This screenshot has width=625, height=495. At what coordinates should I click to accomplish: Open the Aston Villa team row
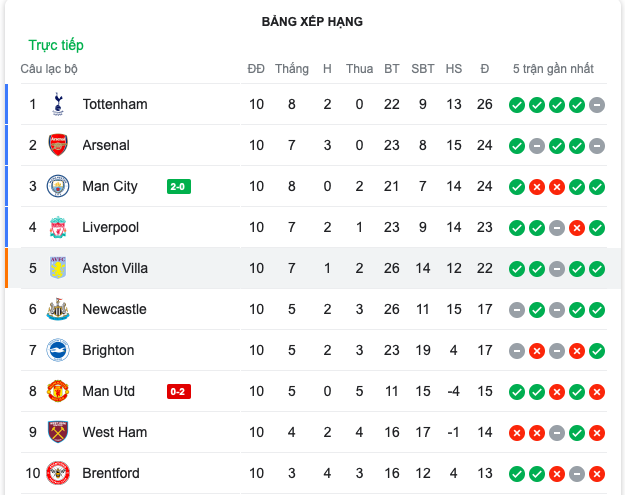[313, 268]
